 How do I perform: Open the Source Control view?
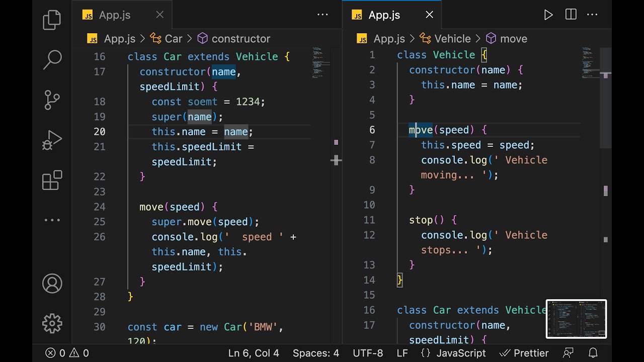tap(52, 100)
